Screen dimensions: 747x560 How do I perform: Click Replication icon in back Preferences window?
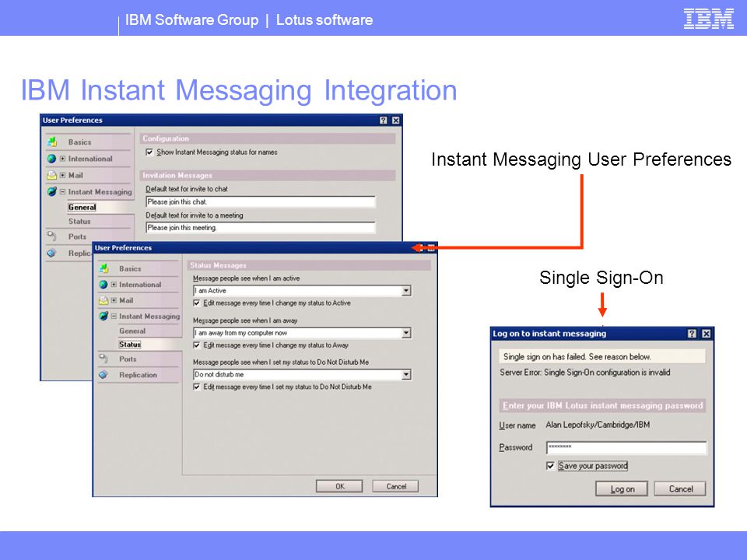tap(51, 253)
